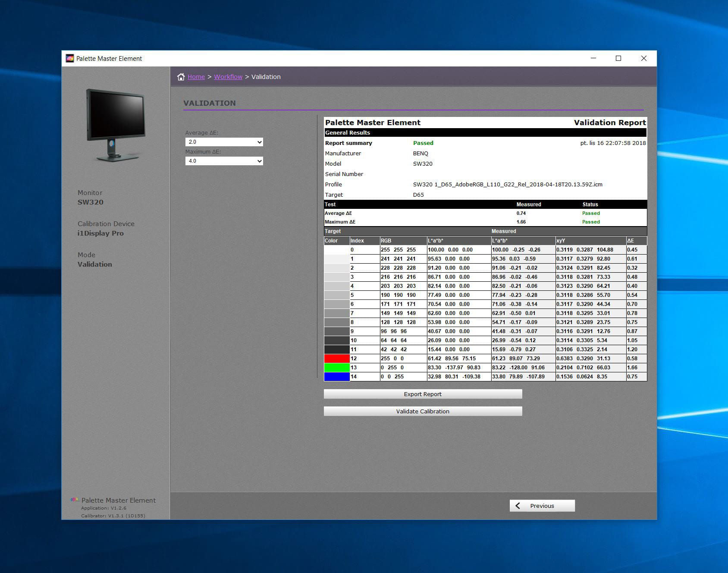Image resolution: width=728 pixels, height=573 pixels.
Task: Click the red color swatch in row 12
Action: point(336,359)
